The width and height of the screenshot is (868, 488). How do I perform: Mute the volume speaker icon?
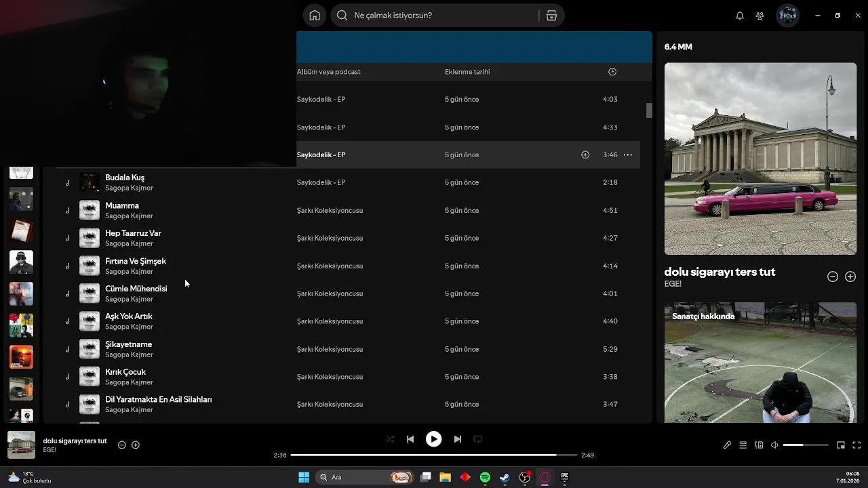[774, 445]
